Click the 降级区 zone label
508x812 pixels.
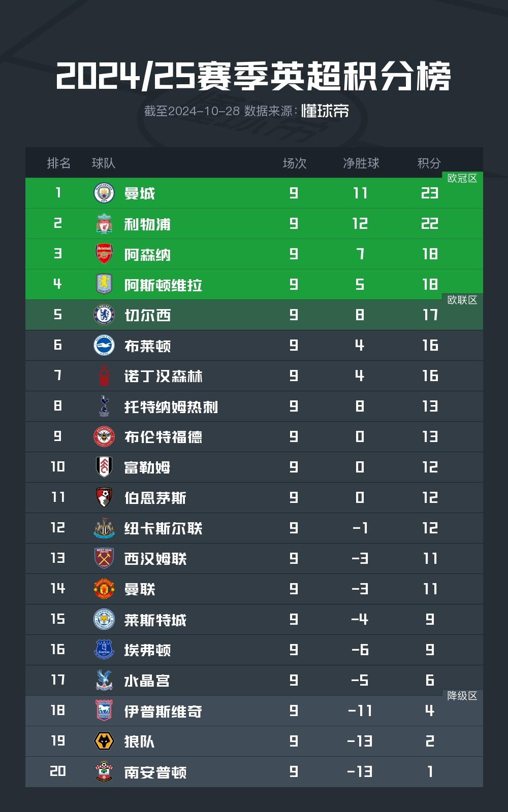coord(462,696)
